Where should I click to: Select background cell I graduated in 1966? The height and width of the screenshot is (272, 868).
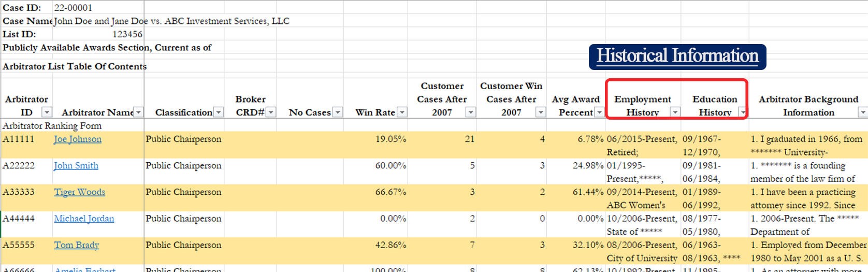point(808,145)
